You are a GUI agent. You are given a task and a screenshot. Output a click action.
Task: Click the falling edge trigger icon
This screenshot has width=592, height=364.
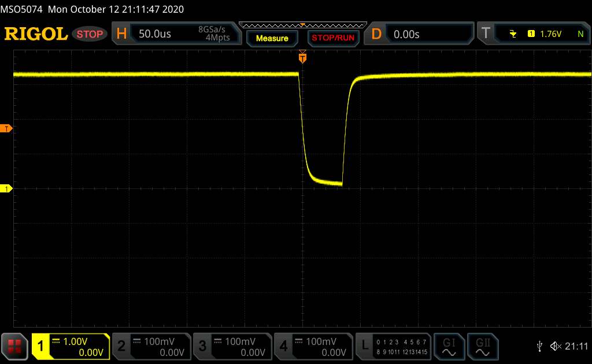coord(513,34)
